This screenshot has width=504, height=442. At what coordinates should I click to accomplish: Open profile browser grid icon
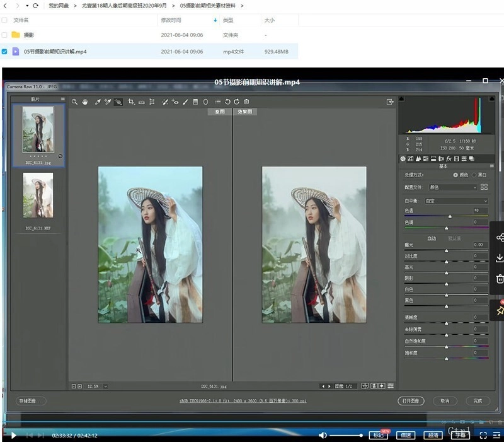point(484,187)
